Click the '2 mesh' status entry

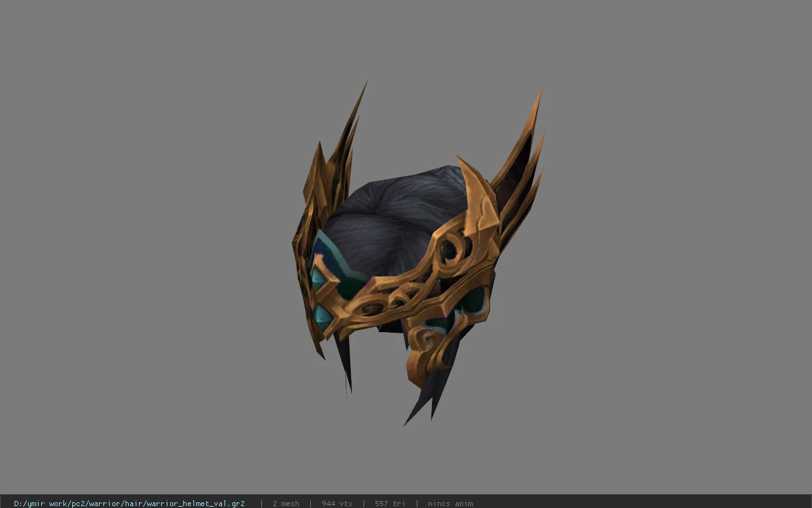pos(286,503)
